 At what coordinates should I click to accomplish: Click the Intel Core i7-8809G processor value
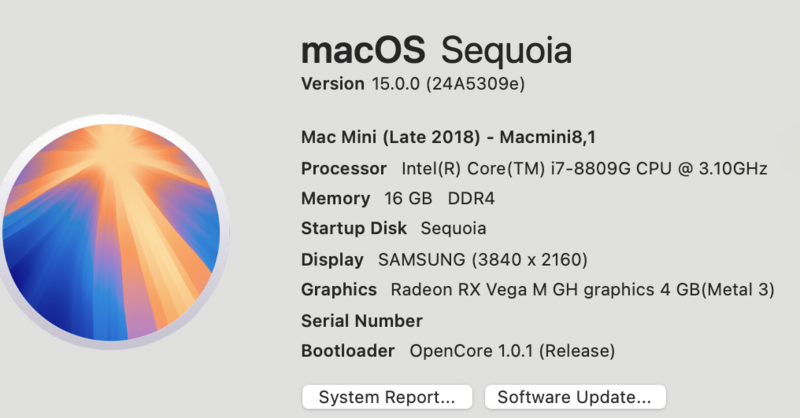tap(584, 168)
